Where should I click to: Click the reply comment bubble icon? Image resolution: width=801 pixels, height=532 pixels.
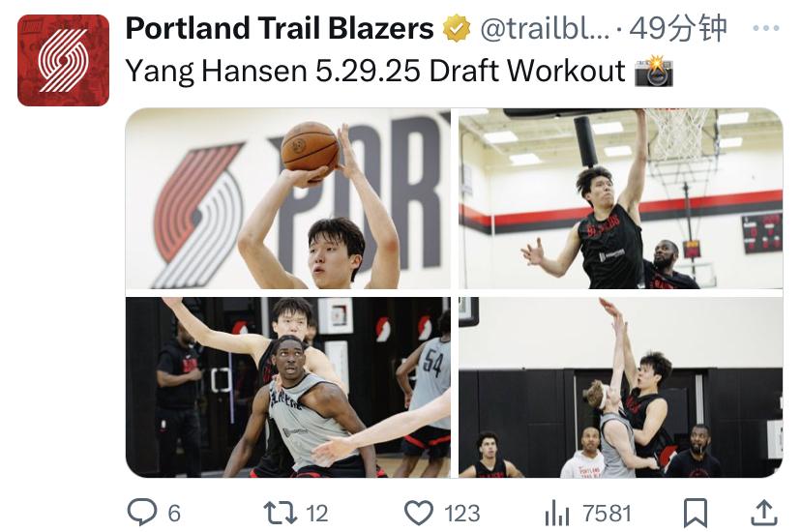click(141, 512)
